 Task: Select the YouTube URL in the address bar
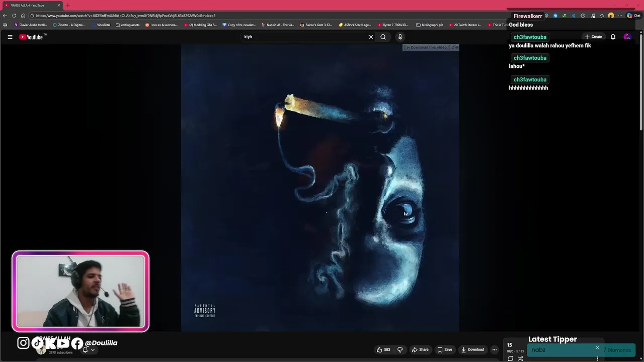point(126,16)
